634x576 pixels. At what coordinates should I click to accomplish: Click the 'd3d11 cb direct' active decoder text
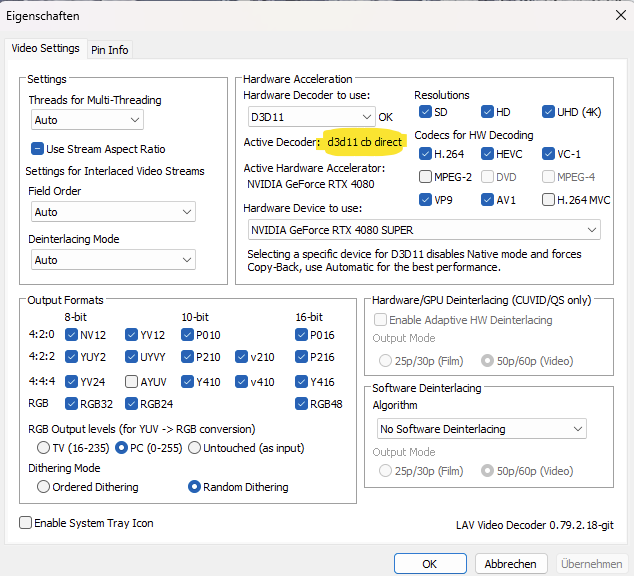pyautogui.click(x=364, y=142)
